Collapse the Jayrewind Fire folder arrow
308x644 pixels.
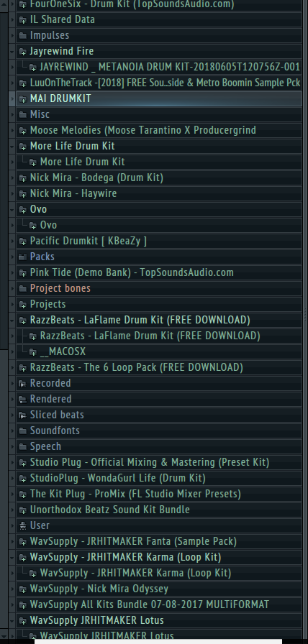12,51
